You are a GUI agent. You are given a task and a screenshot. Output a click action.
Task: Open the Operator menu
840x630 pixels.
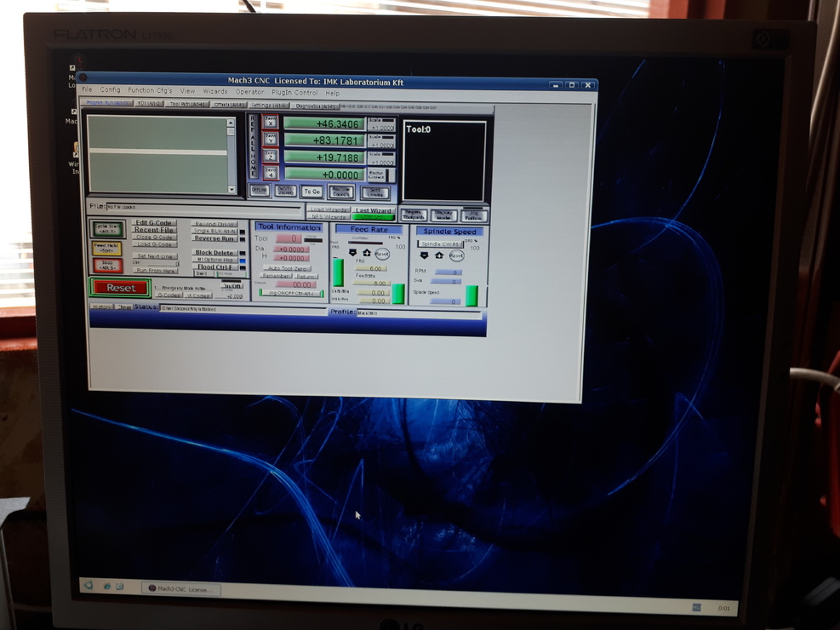tap(249, 92)
